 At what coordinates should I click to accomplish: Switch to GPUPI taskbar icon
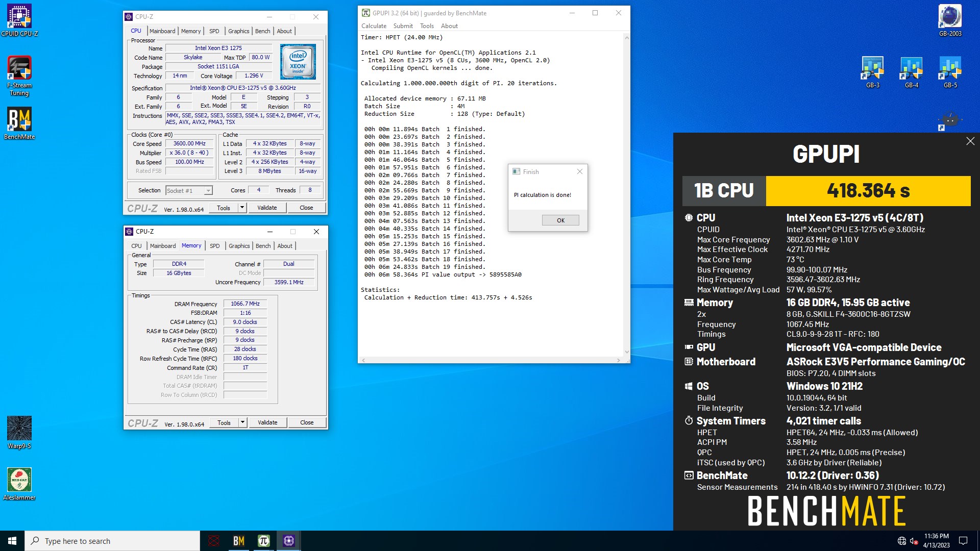pyautogui.click(x=263, y=541)
